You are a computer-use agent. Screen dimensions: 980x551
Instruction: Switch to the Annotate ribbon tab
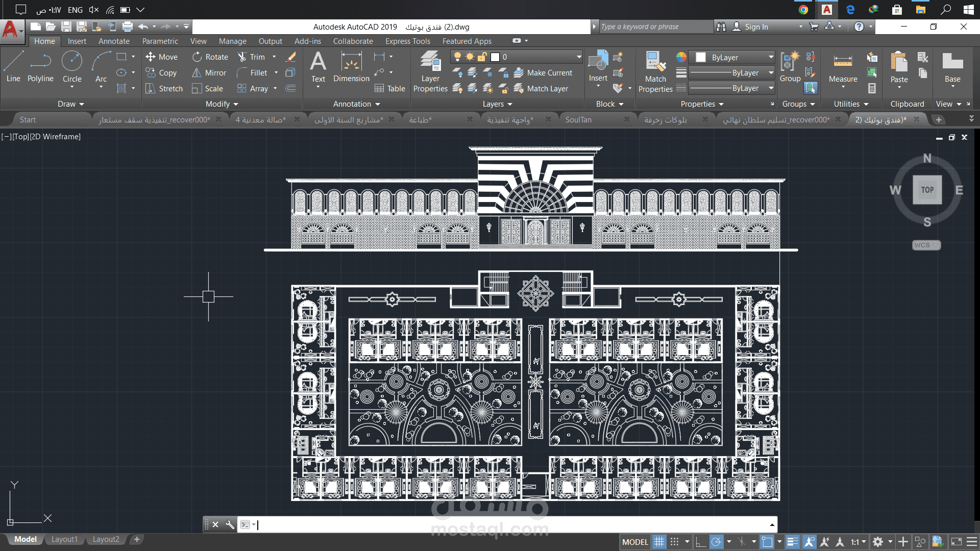[114, 41]
